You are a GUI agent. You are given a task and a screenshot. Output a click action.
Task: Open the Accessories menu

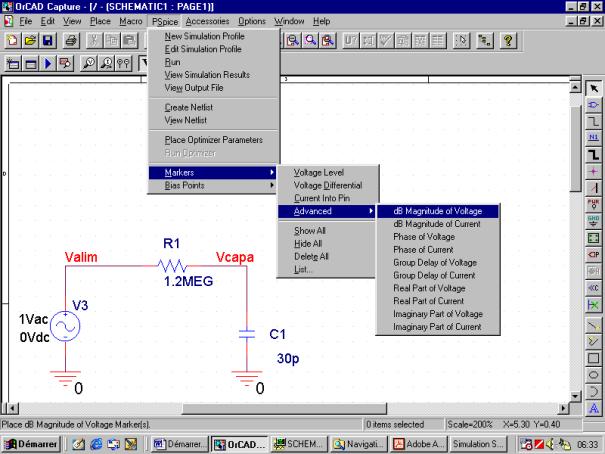pyautogui.click(x=207, y=21)
